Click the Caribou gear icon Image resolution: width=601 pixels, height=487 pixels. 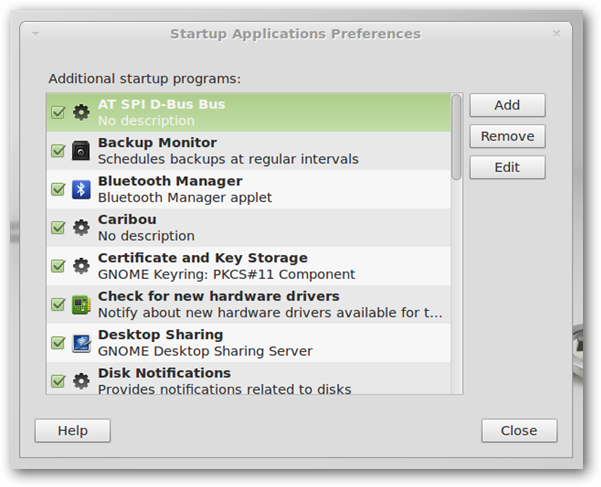coord(81,228)
